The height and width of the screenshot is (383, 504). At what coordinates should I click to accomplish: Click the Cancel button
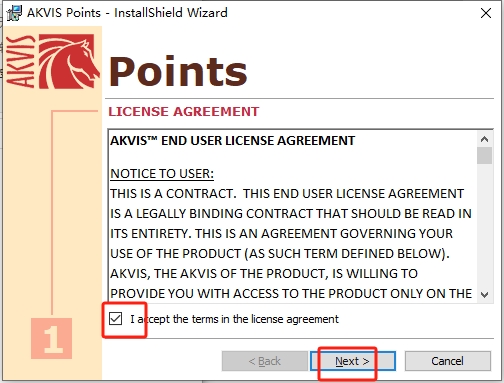coord(448,361)
